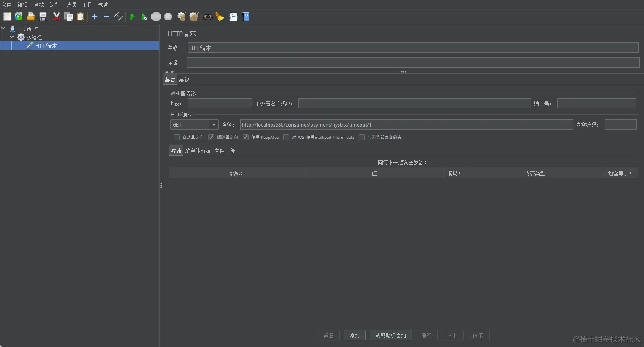Collapse the 线程组 tree node

tap(12, 37)
